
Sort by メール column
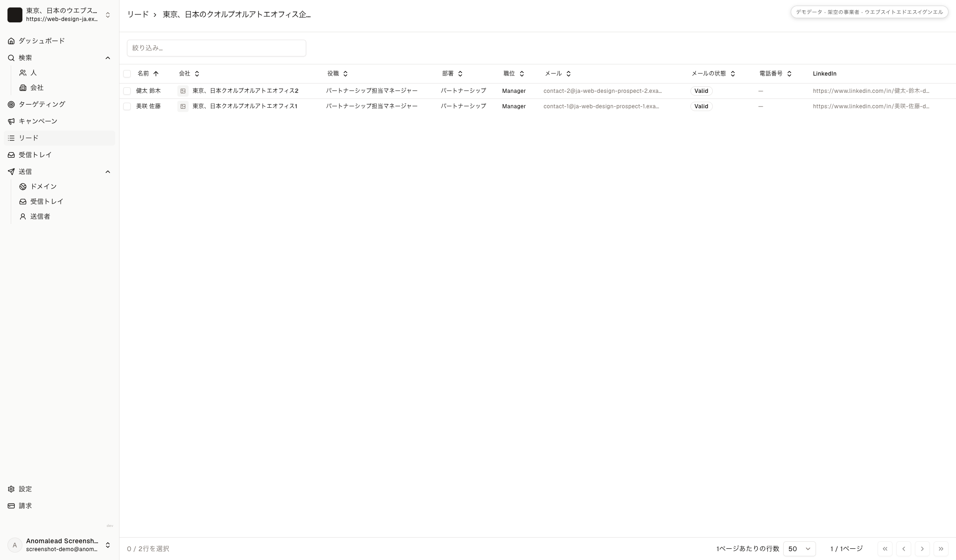pos(558,74)
